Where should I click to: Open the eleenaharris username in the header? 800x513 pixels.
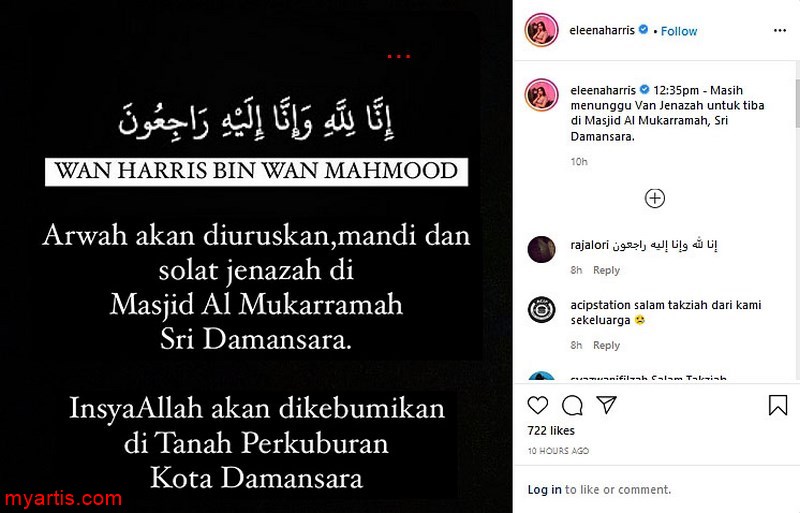(x=602, y=31)
